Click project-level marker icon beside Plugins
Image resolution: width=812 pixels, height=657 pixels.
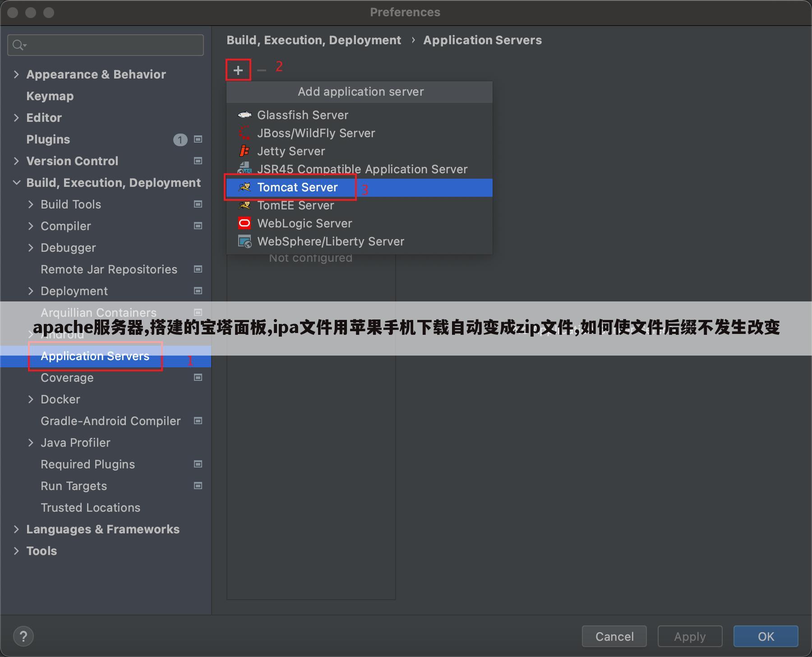click(x=198, y=139)
